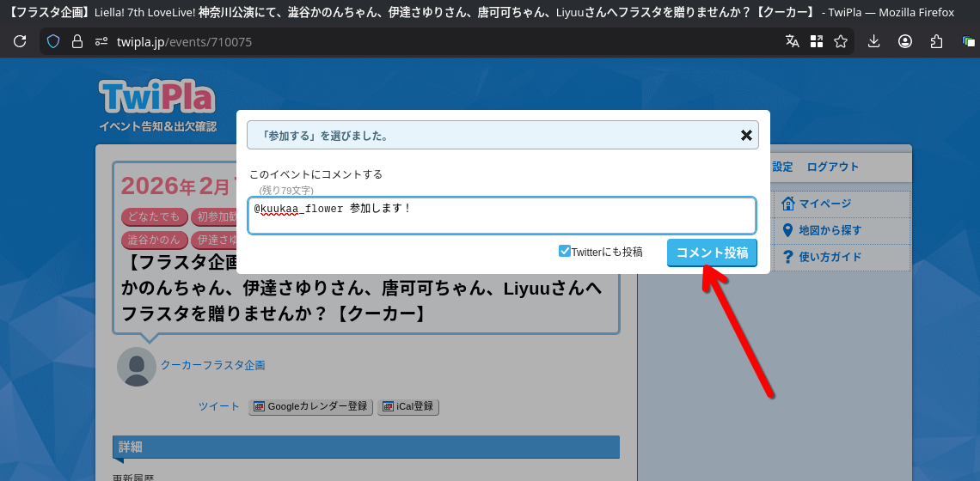
Task: Click the Googleカレンダー登録 button
Action: (310, 406)
